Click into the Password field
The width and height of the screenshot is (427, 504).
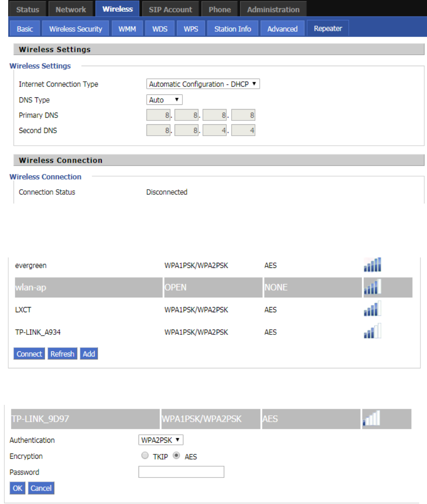181,472
